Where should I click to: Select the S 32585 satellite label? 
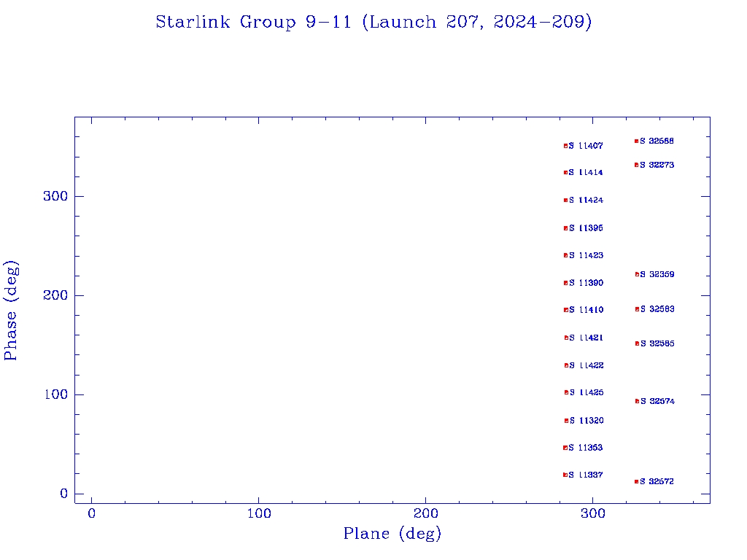[657, 343]
